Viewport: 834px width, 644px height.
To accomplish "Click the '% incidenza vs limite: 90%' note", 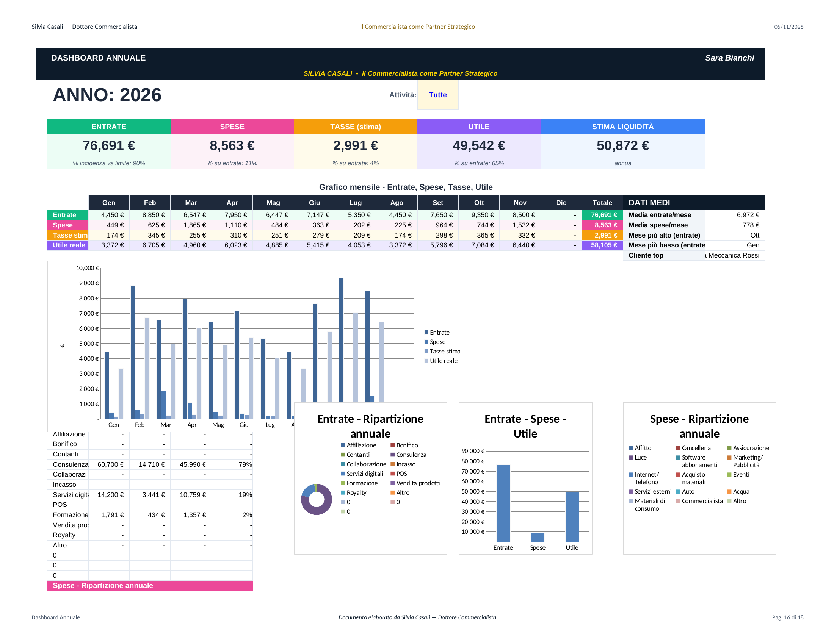I will pos(109,163).
